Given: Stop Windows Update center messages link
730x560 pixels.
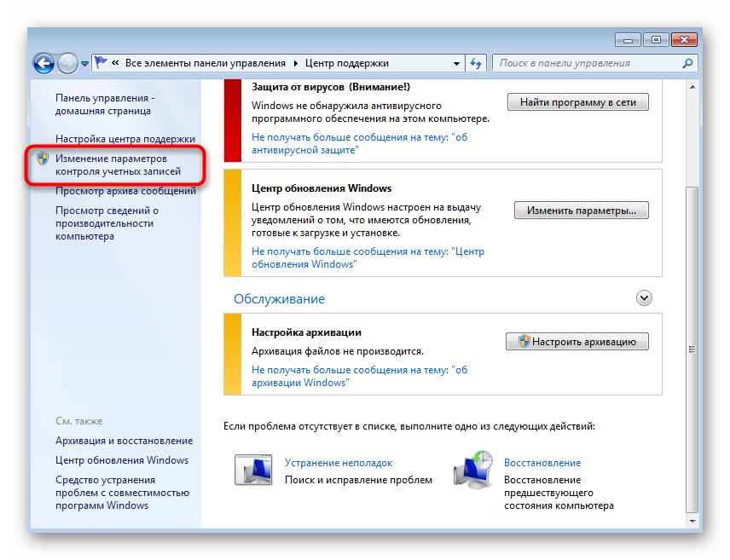Looking at the screenshot, I should [x=368, y=258].
